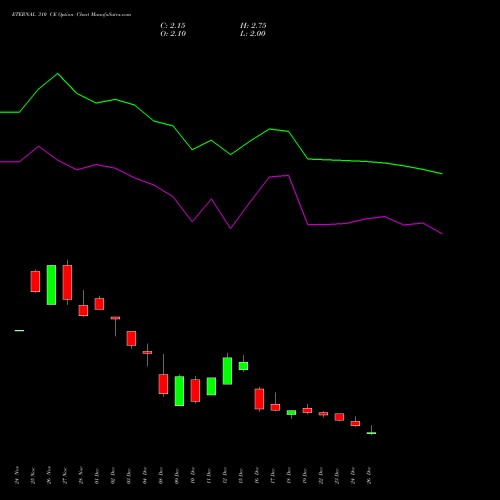
Task: Select the high value H: 2.75
Action: tap(253, 26)
